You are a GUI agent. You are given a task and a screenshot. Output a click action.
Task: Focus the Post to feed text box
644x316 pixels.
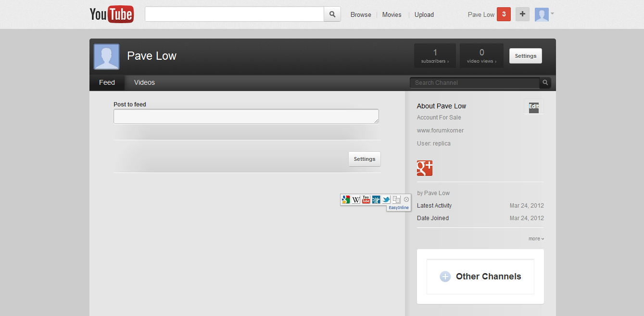point(246,117)
